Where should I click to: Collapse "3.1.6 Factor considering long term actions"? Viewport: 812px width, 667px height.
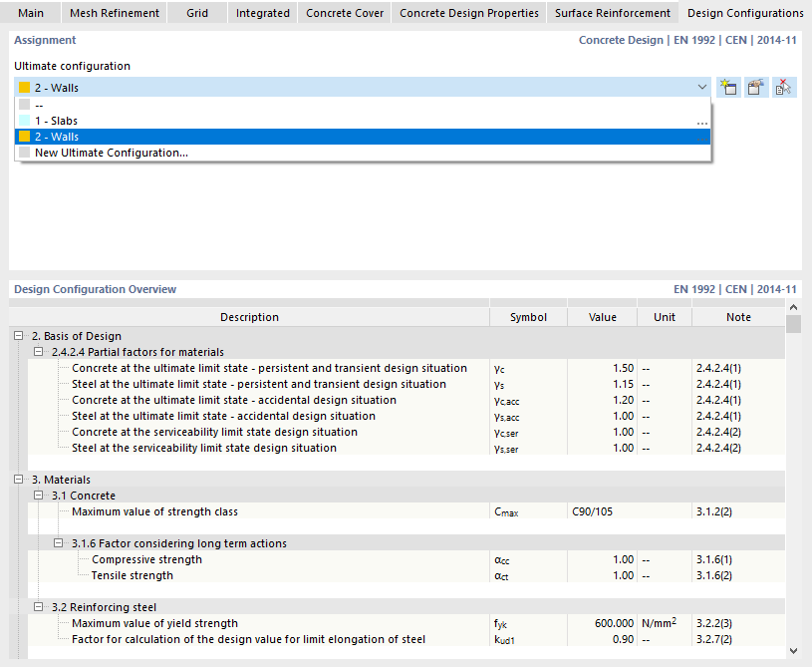coord(58,542)
